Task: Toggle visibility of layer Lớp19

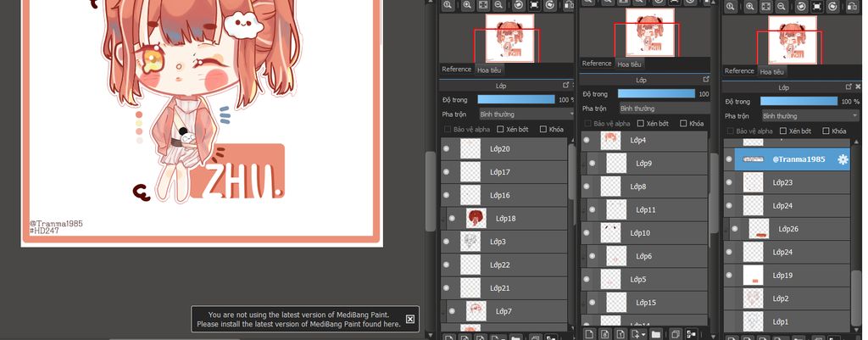Action: (728, 275)
